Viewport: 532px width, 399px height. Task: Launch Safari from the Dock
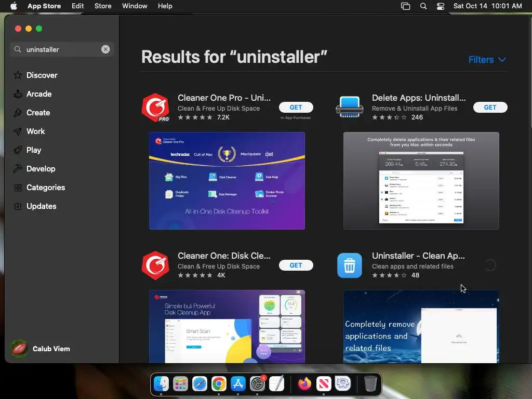pos(199,384)
